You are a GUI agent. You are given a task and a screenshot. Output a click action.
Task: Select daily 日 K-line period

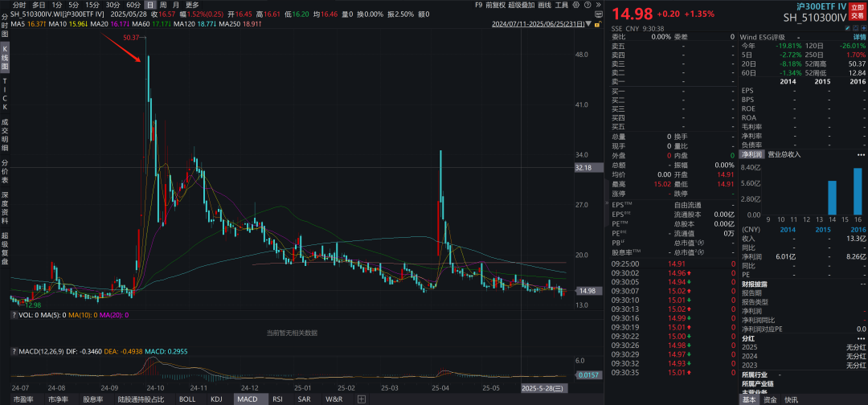(x=150, y=5)
